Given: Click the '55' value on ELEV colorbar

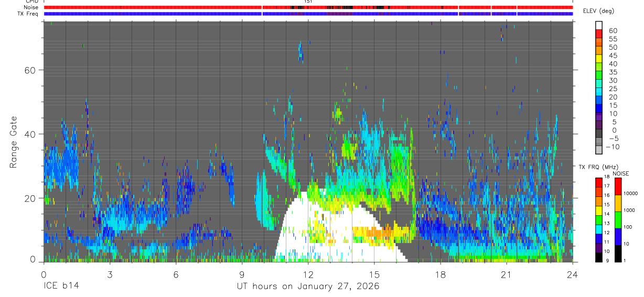Looking at the screenshot, I should [612, 39].
